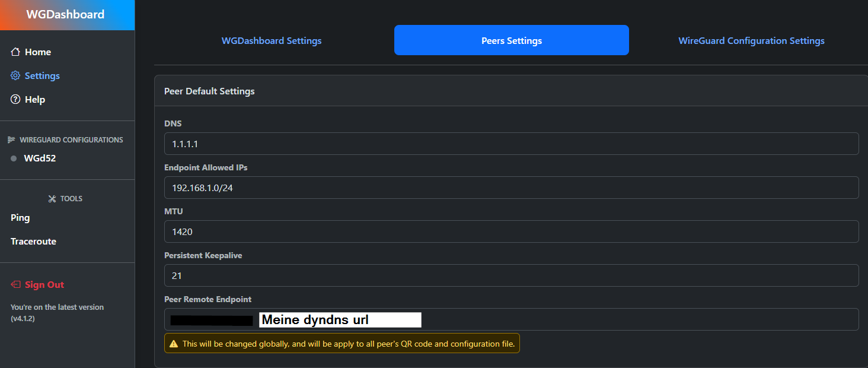This screenshot has width=868, height=368.
Task: Open WireGuard Configuration Settings tab
Action: click(751, 41)
